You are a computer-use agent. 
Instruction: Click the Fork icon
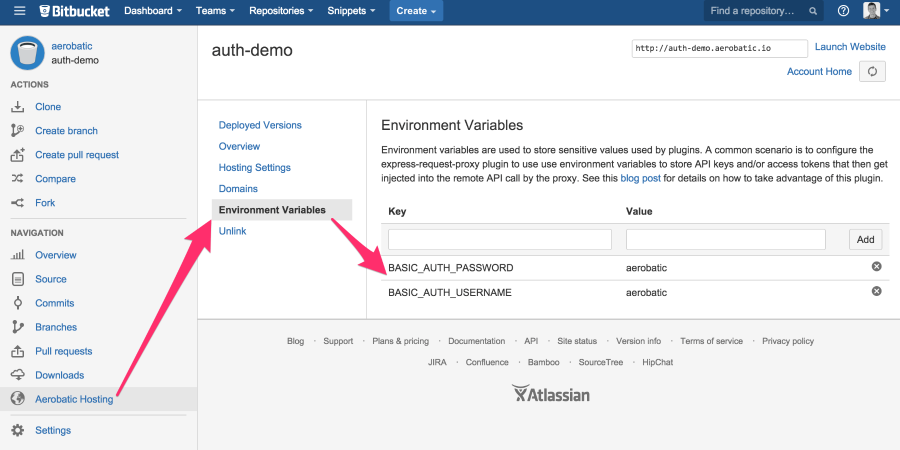point(18,203)
